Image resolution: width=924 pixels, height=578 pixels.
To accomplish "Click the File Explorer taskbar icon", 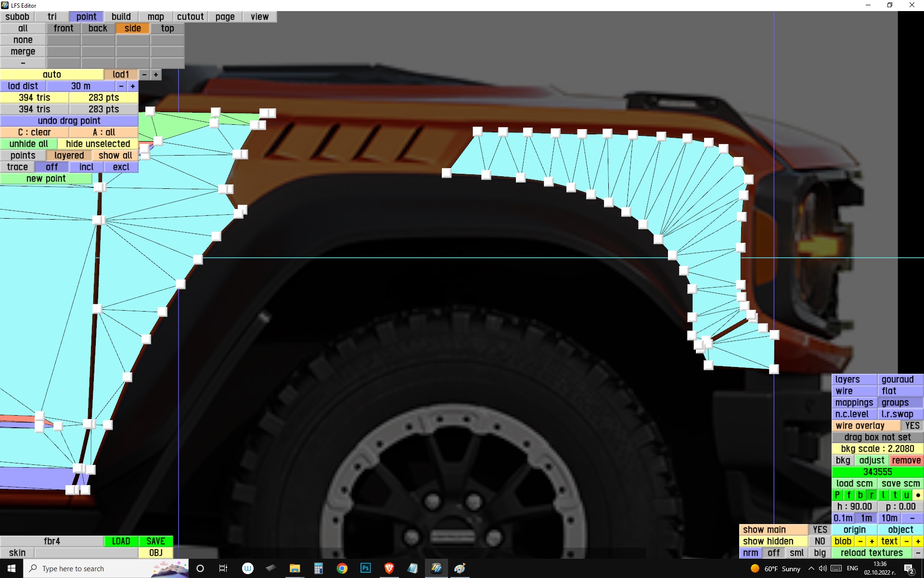I will coord(295,568).
